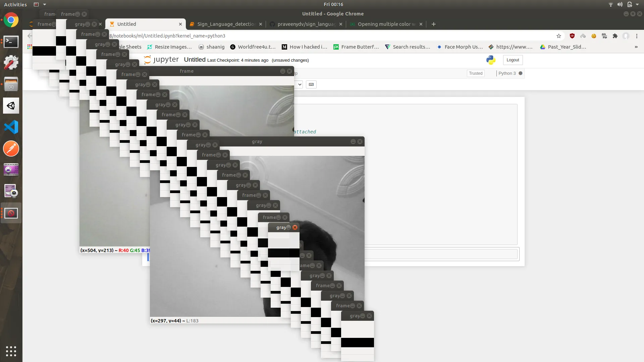
Task: Open a new Chrome tab
Action: click(433, 24)
